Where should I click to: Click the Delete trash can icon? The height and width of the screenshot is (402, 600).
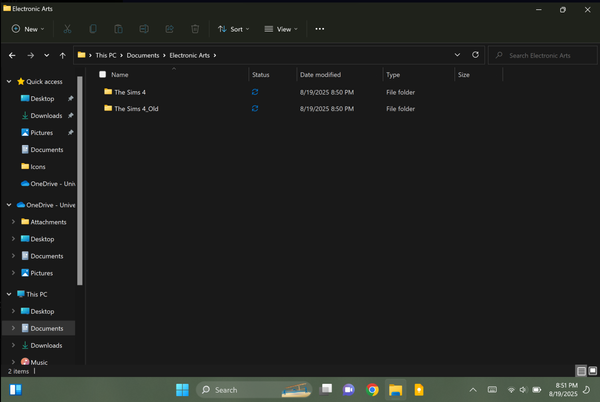coord(195,29)
